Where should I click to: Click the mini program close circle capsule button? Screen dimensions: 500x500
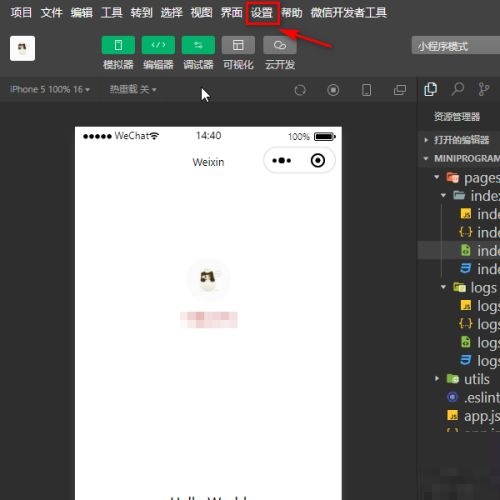pyautogui.click(x=318, y=161)
